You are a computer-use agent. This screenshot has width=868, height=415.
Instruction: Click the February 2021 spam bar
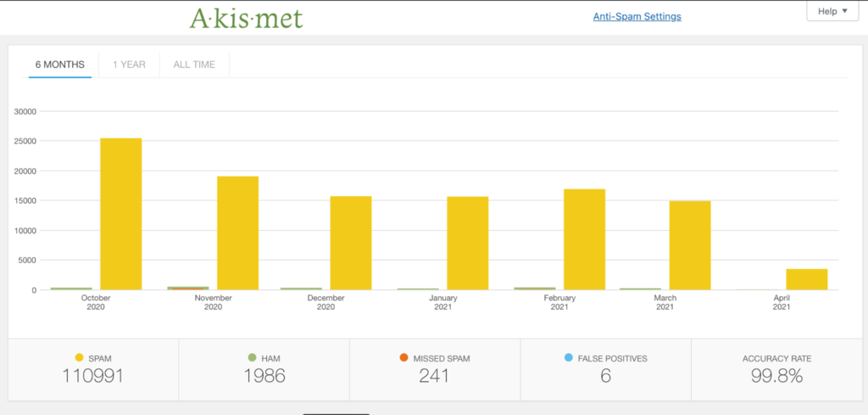[585, 239]
